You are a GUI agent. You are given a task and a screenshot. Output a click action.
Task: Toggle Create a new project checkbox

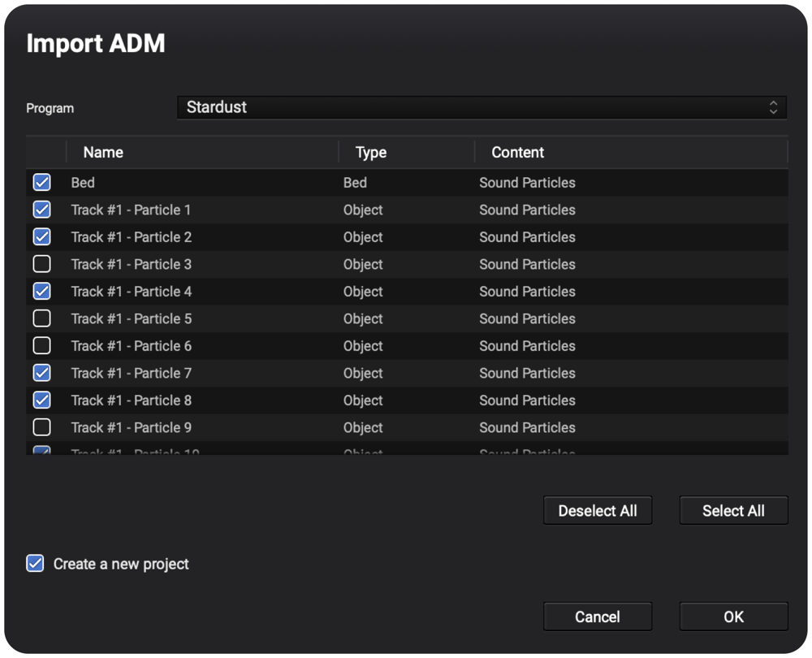click(35, 564)
